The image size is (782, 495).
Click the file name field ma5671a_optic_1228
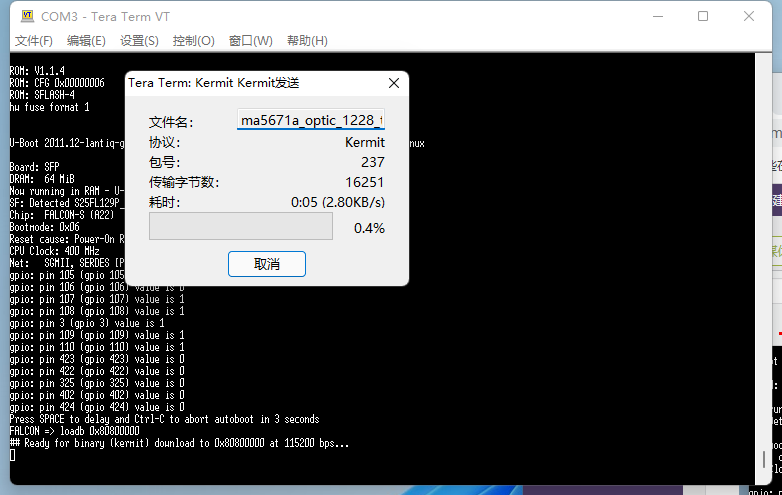point(311,120)
